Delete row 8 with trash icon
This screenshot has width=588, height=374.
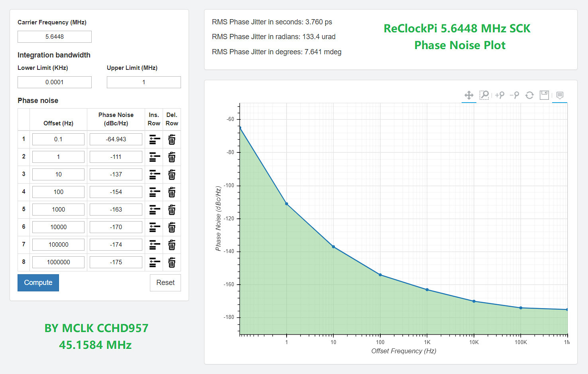[x=172, y=263]
